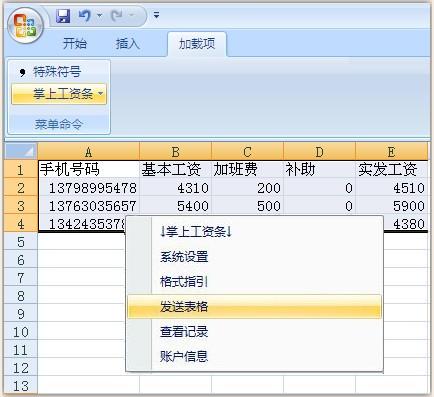
Task: Click the 补助 header cell
Action: tap(319, 169)
